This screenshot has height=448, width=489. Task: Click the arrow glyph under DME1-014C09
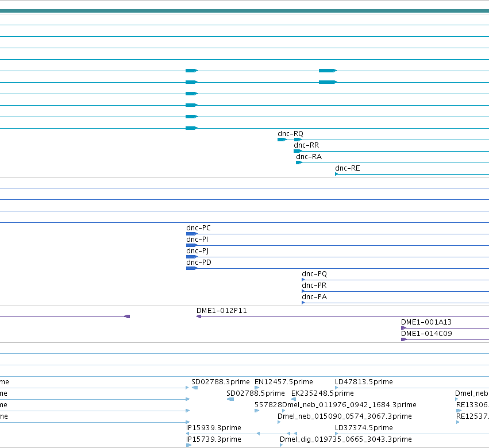pyautogui.click(x=403, y=339)
